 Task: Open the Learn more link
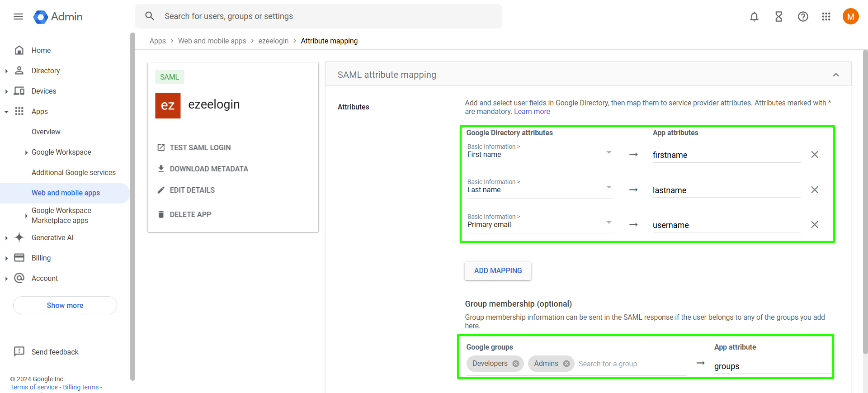532,112
